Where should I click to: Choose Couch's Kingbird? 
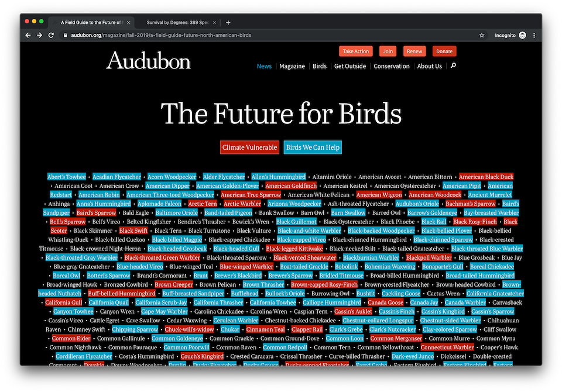(x=202, y=356)
